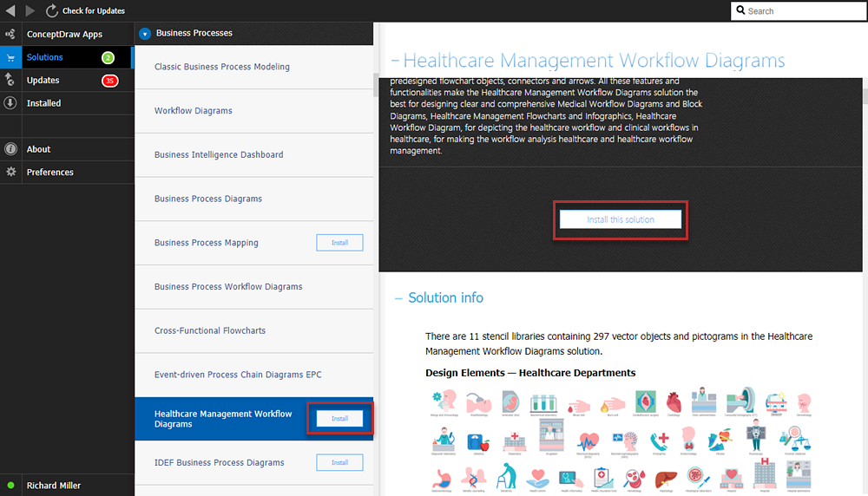
Task: Select Business Process Diagrams
Action: [254, 199]
